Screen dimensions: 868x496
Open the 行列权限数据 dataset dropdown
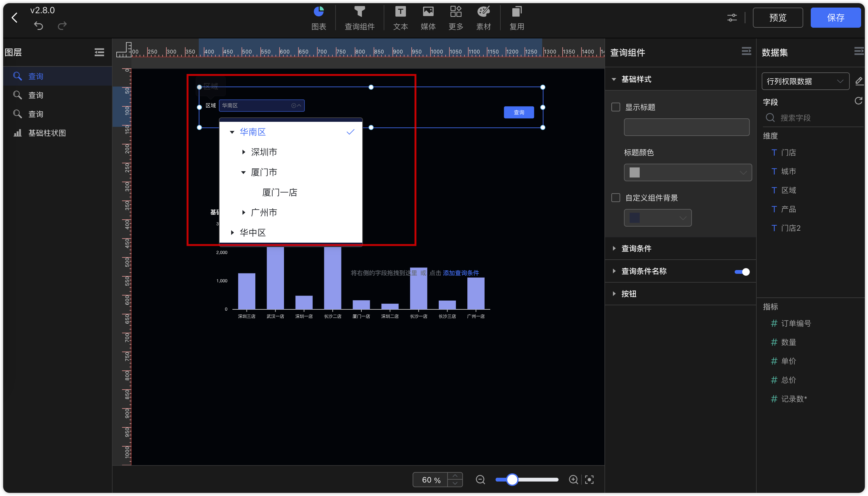point(805,81)
